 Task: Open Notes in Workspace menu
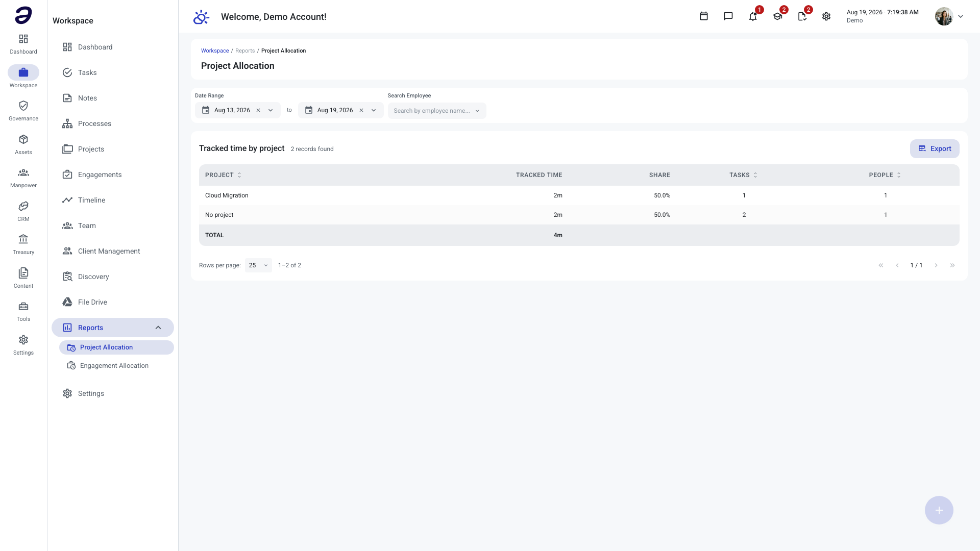click(x=113, y=98)
